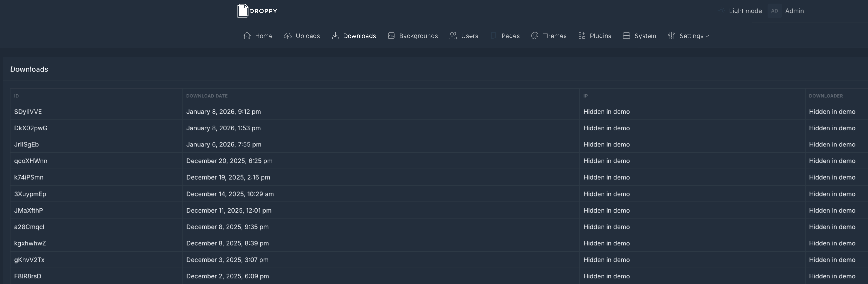Expand the Settings dropdown chevron

(x=707, y=36)
